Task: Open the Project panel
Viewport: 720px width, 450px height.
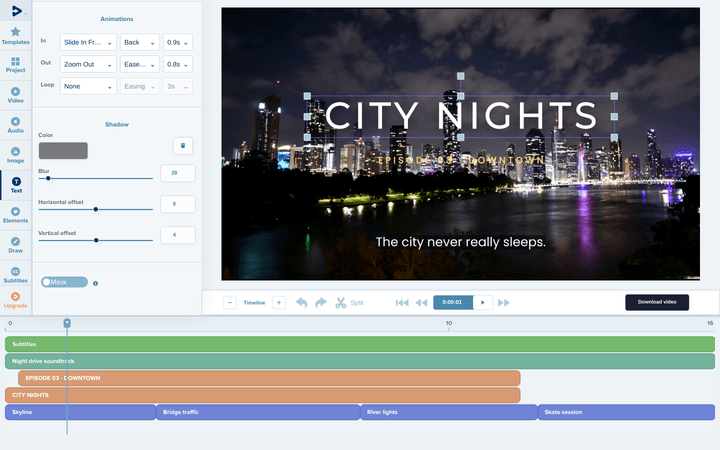Action: pos(16,65)
